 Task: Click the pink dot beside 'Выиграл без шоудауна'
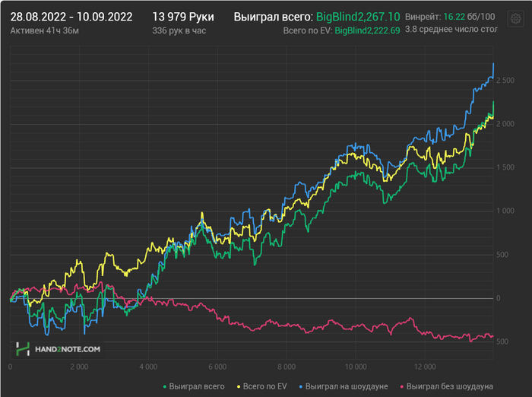[x=402, y=387]
